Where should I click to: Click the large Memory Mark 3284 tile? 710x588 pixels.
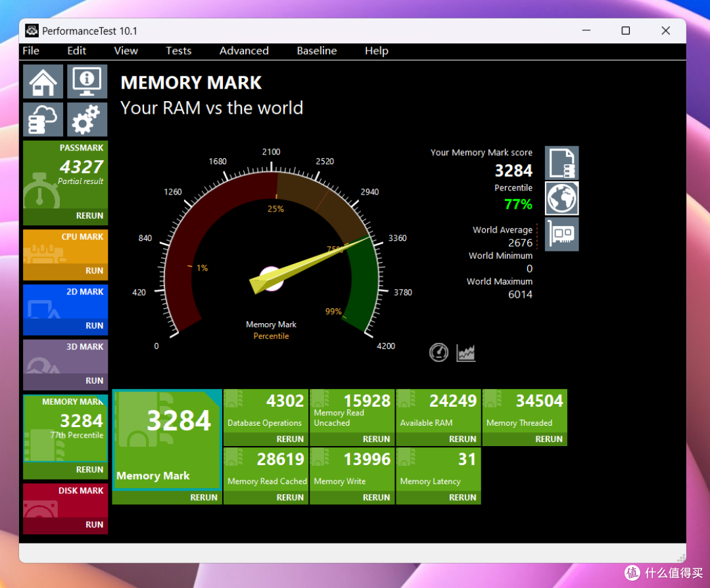pyautogui.click(x=167, y=440)
